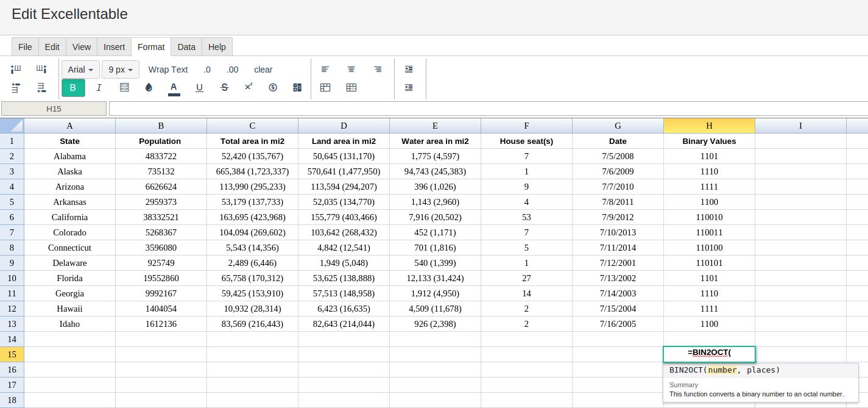Toggle italic text style
Screen dimensions: 868x408
click(x=99, y=88)
